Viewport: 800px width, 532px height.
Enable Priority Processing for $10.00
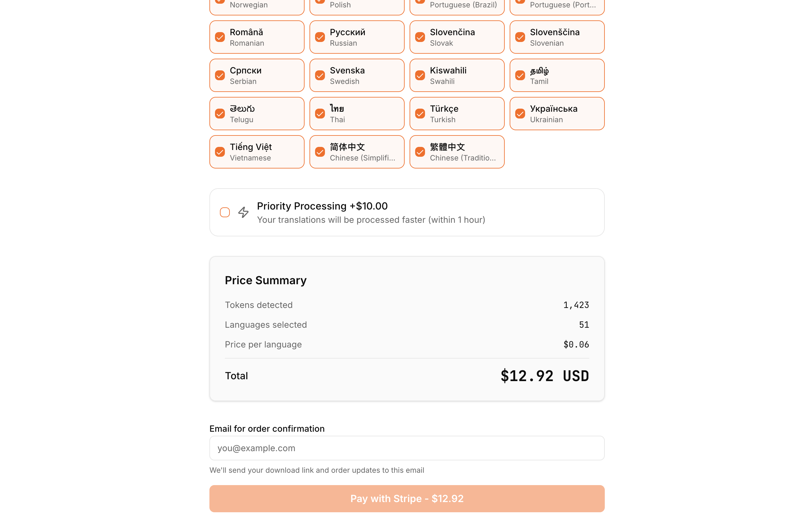225,212
